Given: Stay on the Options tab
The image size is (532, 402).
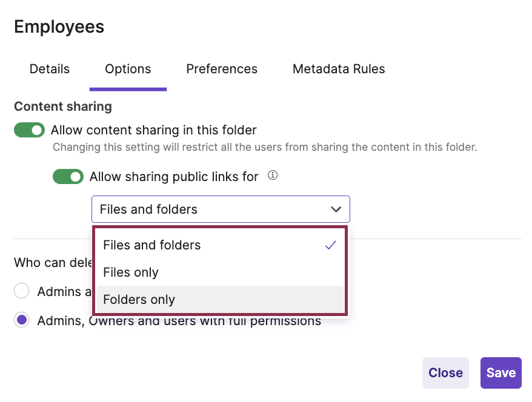Looking at the screenshot, I should point(128,69).
